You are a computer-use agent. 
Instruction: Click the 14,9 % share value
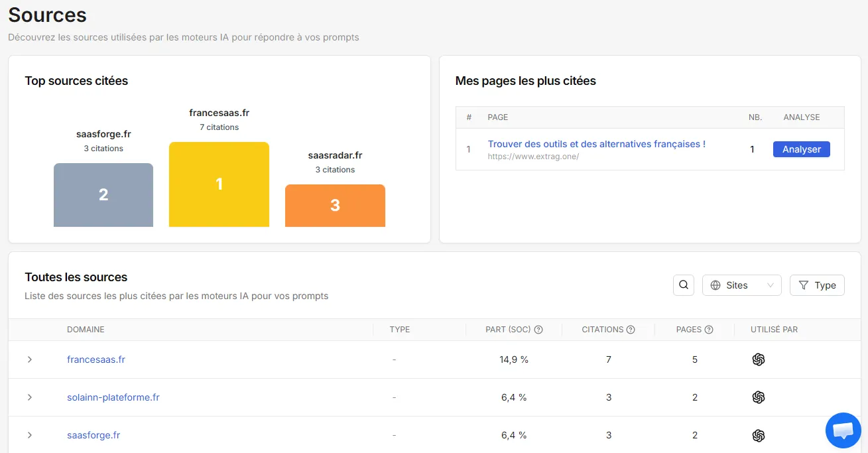pos(514,359)
